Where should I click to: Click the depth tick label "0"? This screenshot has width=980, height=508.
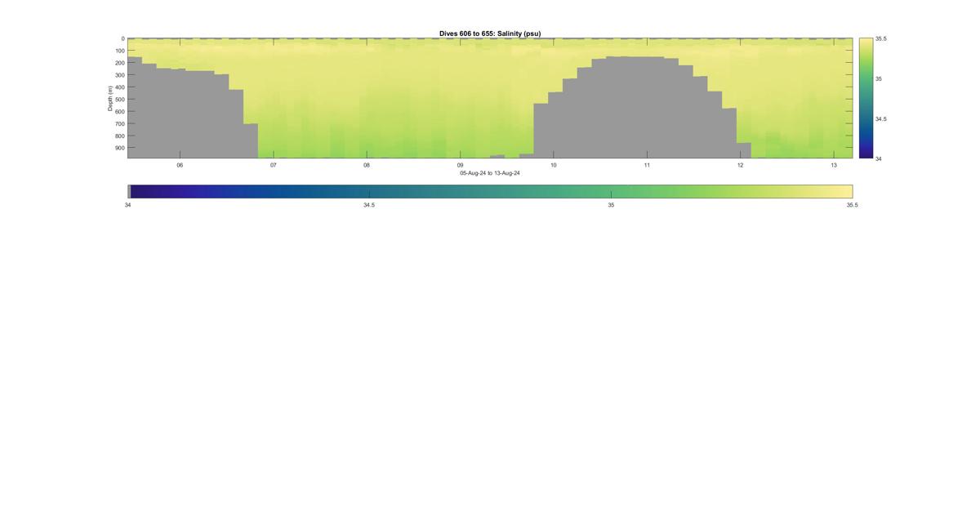pos(122,38)
